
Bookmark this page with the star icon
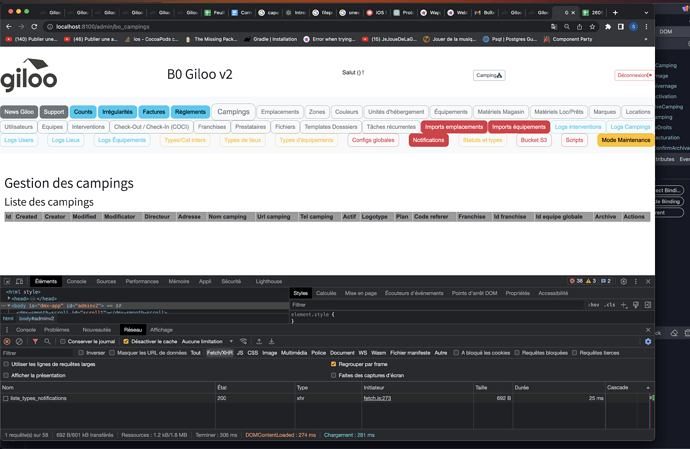click(x=592, y=27)
